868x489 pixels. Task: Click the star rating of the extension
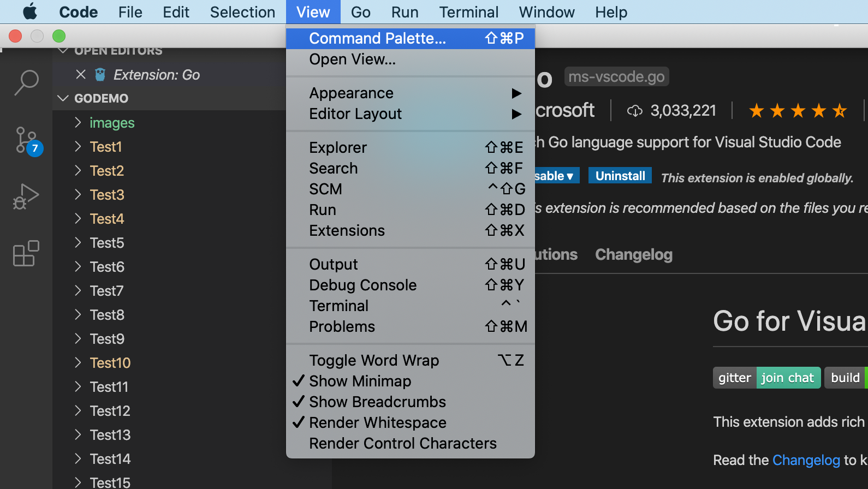pos(798,111)
